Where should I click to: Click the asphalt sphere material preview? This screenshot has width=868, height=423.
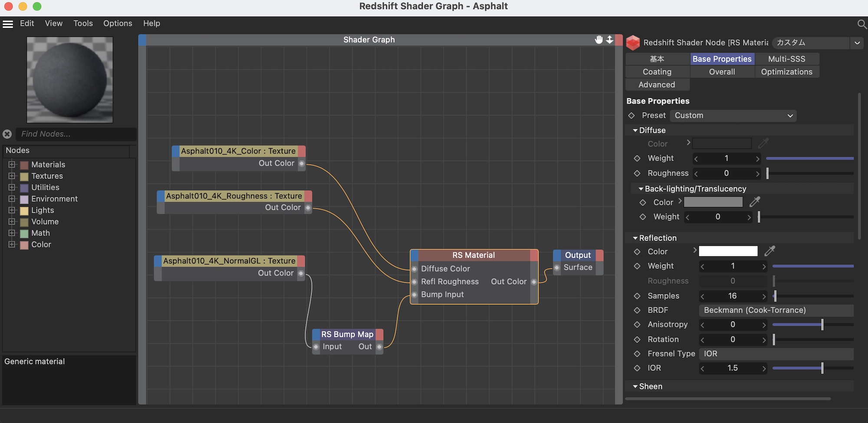click(70, 80)
